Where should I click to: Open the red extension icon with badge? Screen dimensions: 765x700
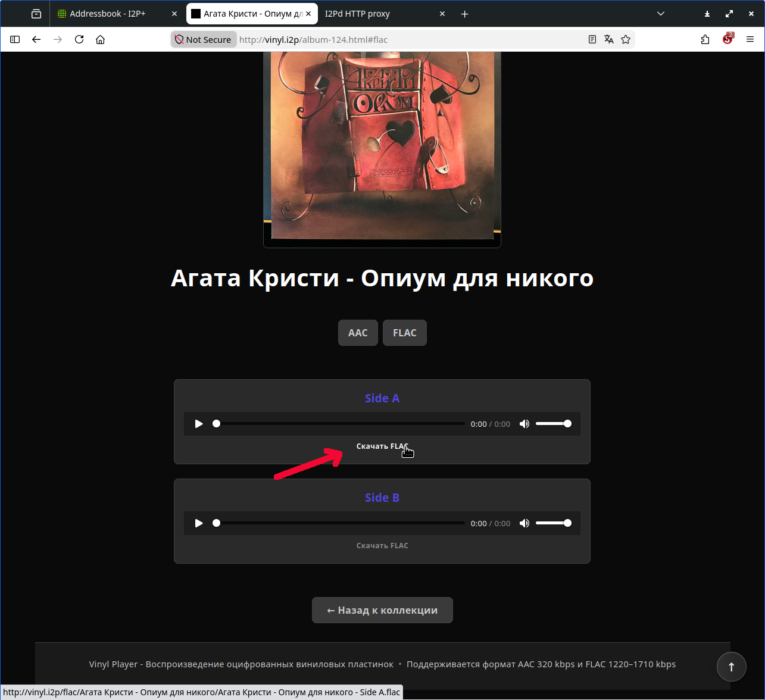point(728,39)
